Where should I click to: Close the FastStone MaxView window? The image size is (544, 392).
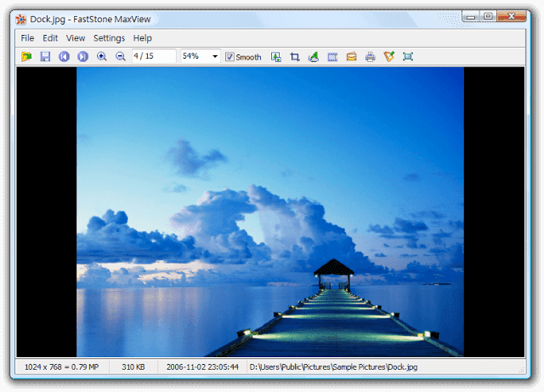click(x=512, y=16)
